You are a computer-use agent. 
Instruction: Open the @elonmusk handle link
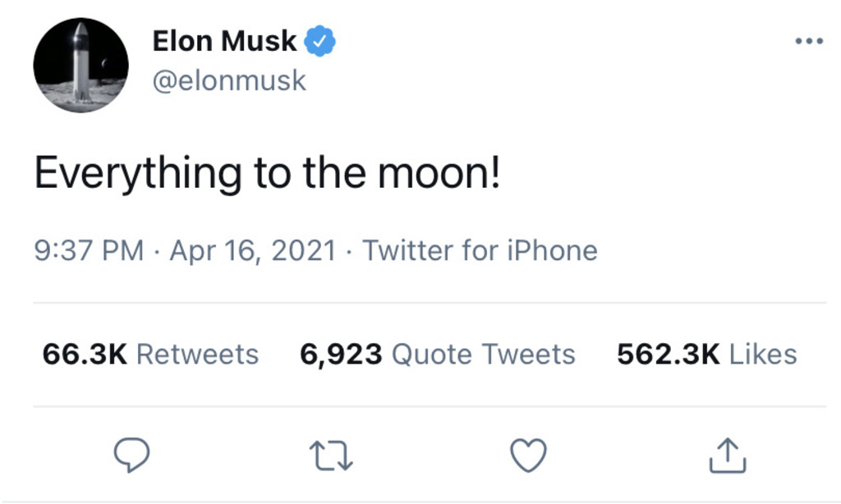(229, 80)
